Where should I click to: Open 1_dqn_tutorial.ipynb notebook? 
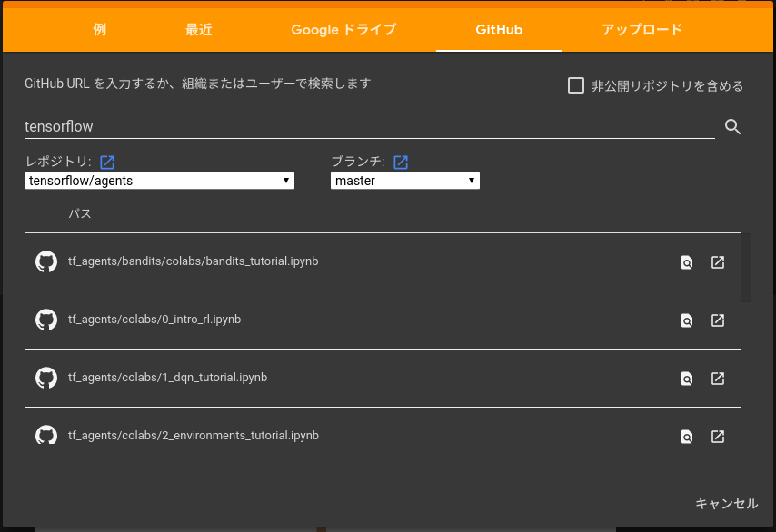pyautogui.click(x=168, y=378)
